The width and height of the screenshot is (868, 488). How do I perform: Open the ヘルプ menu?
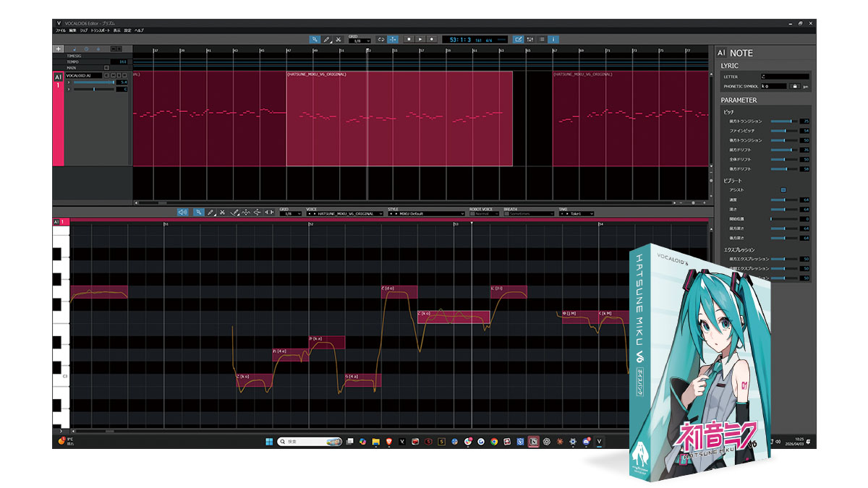[x=139, y=30]
